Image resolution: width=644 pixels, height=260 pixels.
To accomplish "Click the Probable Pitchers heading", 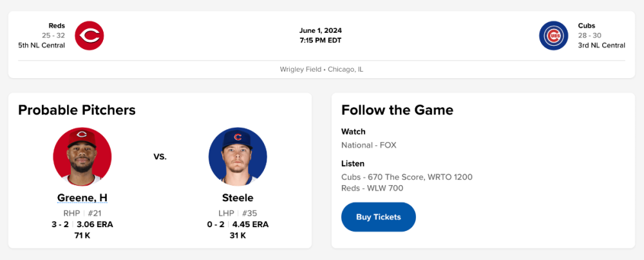I will [x=77, y=110].
